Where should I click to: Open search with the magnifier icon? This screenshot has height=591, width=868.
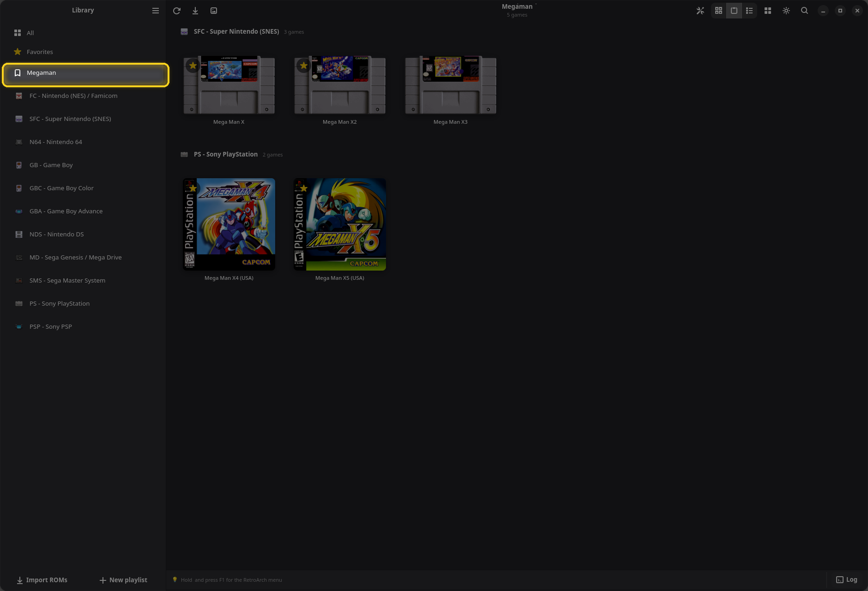pos(804,11)
